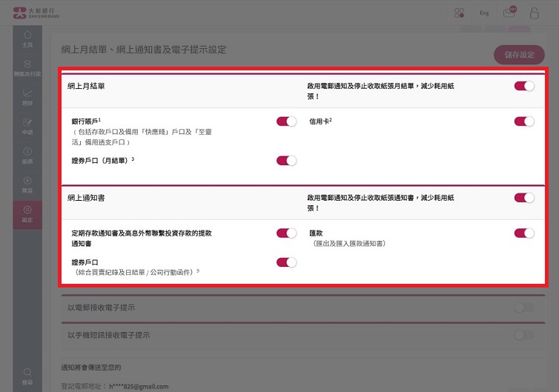This screenshot has width=559, height=392.
Task: Toggle the 網上通知書 master switch
Action: (524, 198)
